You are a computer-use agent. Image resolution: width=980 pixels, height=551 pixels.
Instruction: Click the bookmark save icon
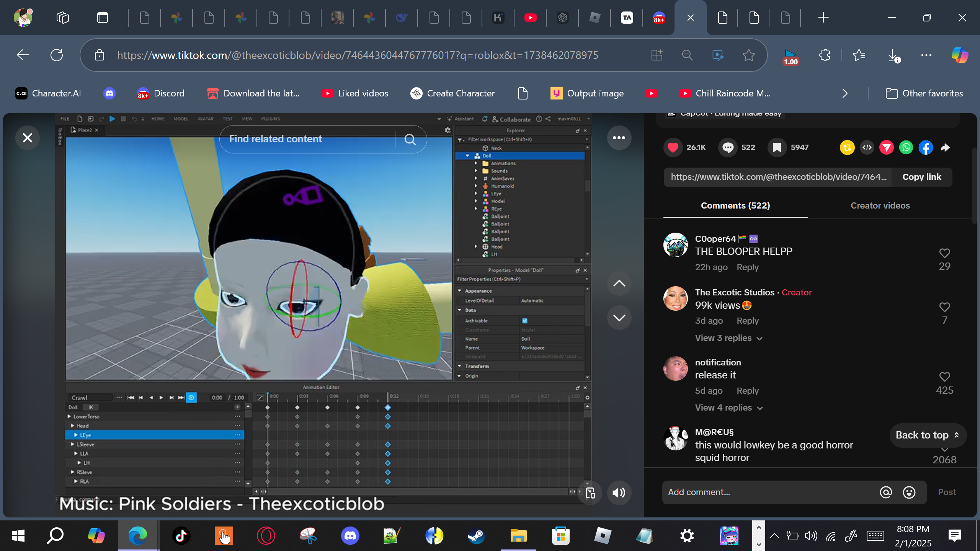[777, 148]
